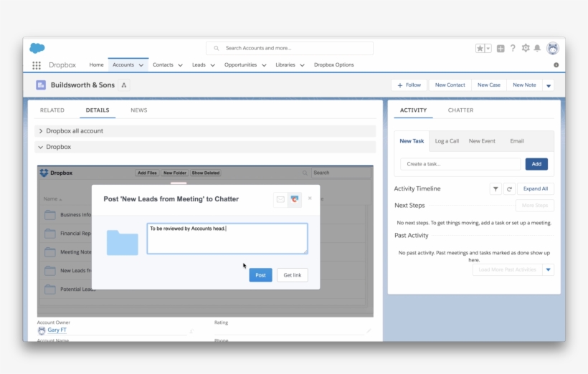
Task: Click the info icon at nav bar end
Action: 556,64
